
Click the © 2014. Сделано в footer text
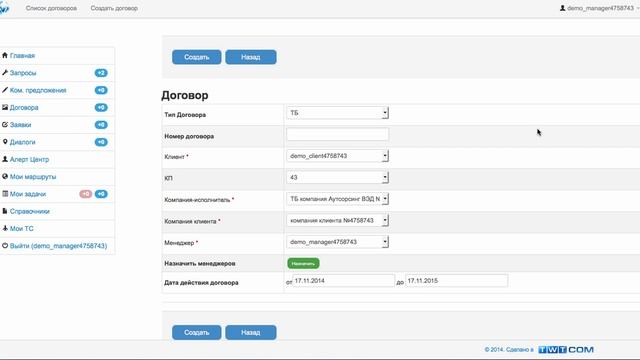coord(509,350)
